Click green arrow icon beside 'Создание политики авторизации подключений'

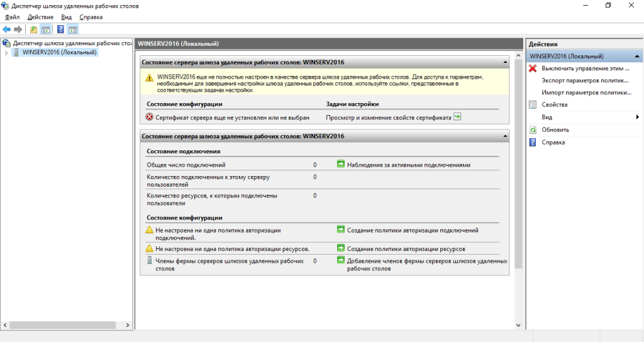pos(341,230)
